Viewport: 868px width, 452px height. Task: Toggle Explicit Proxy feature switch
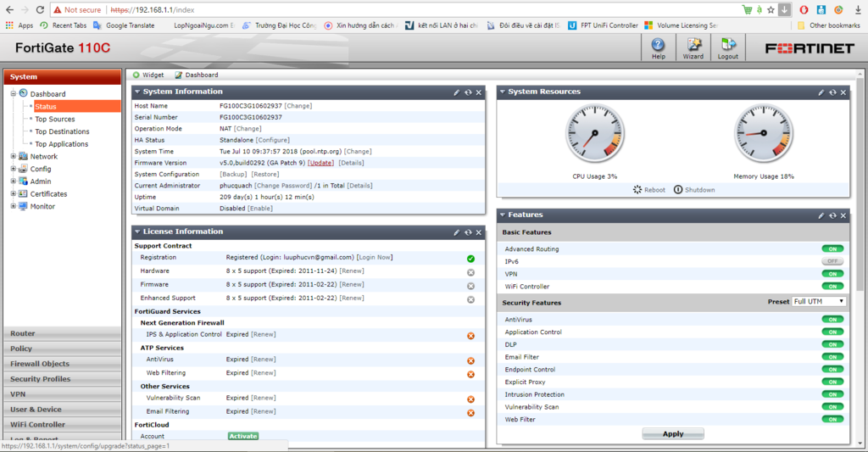832,382
